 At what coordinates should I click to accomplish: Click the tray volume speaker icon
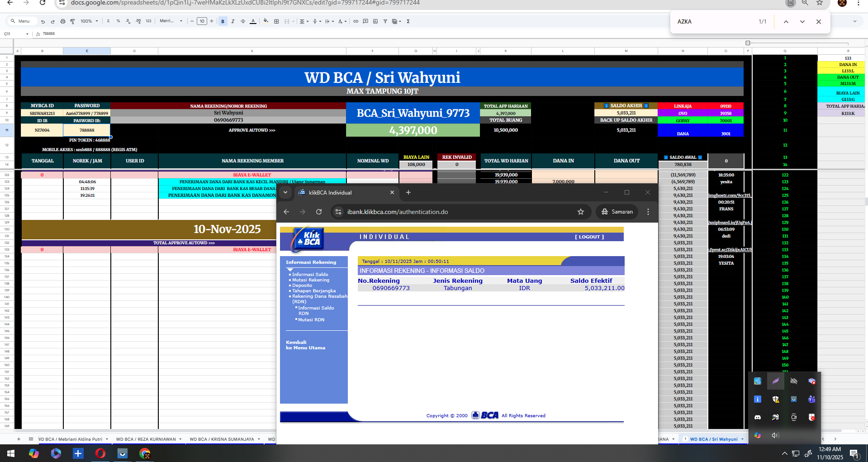(x=775, y=435)
